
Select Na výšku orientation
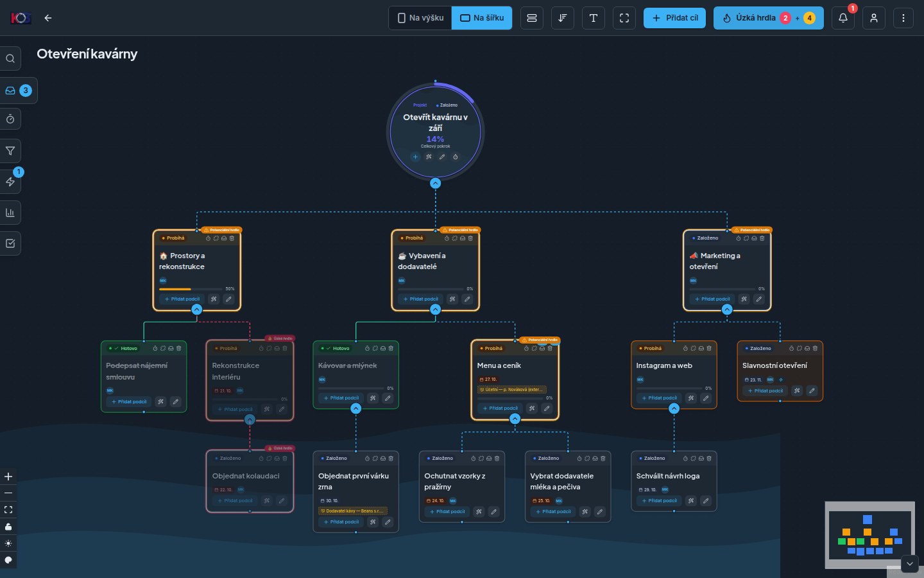click(x=420, y=18)
